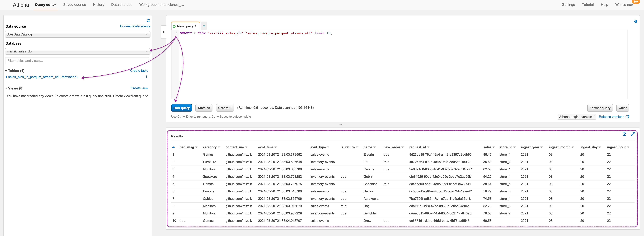Refresh the data source panel
This screenshot has height=236, width=644.
148,21
